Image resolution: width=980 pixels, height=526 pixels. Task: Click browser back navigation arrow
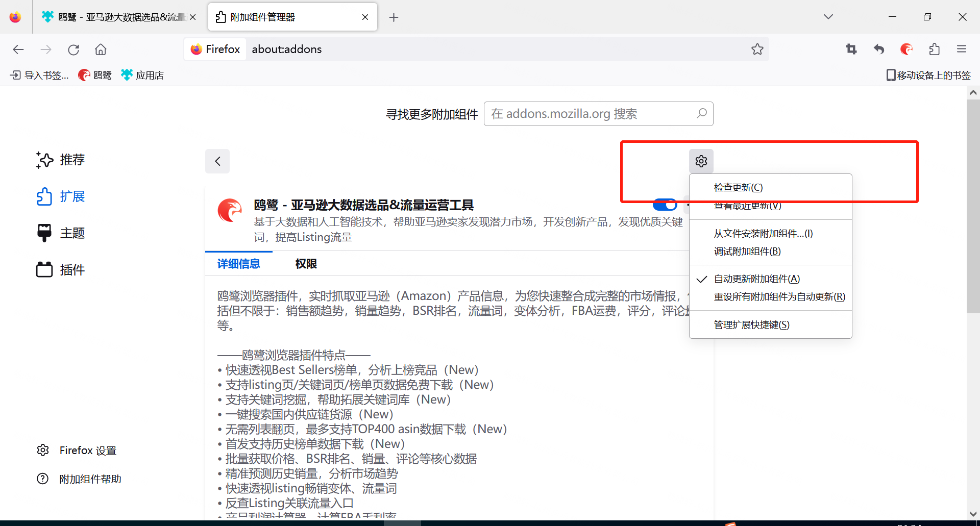[x=18, y=49]
